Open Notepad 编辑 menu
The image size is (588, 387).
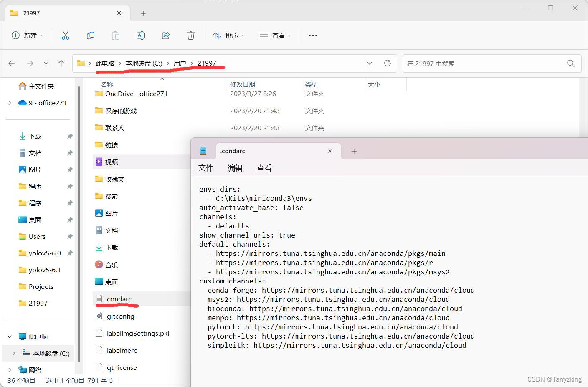(x=235, y=168)
